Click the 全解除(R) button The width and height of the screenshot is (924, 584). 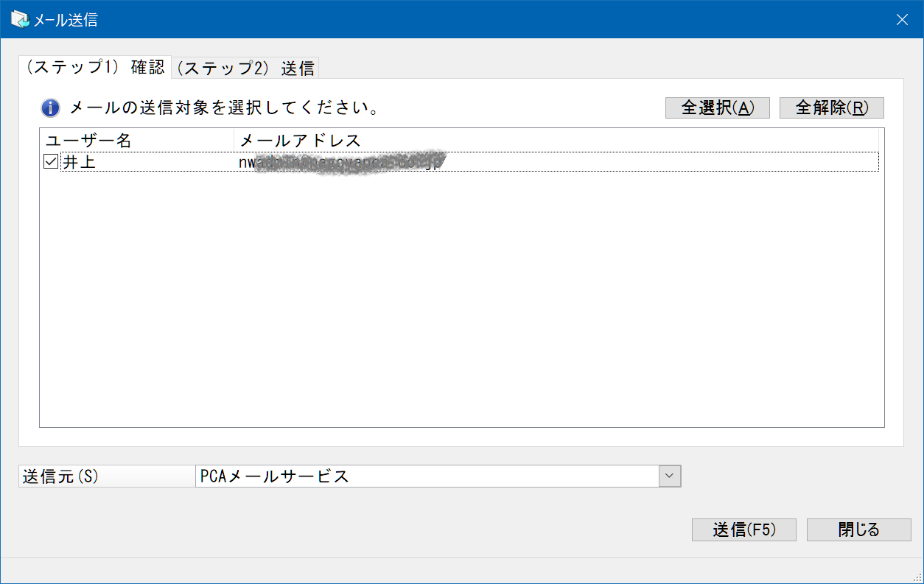pos(831,108)
